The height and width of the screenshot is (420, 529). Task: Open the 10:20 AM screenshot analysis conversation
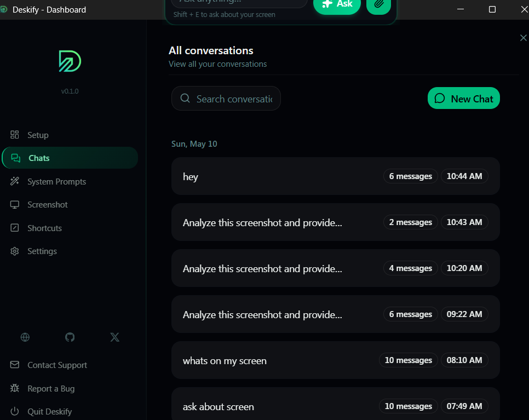335,268
